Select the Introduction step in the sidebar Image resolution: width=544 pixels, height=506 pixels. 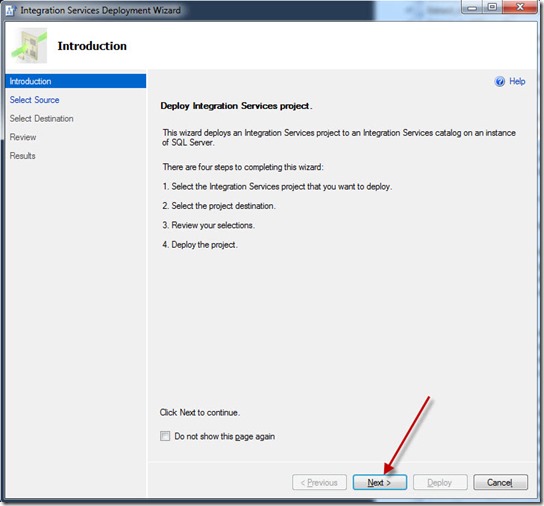76,81
